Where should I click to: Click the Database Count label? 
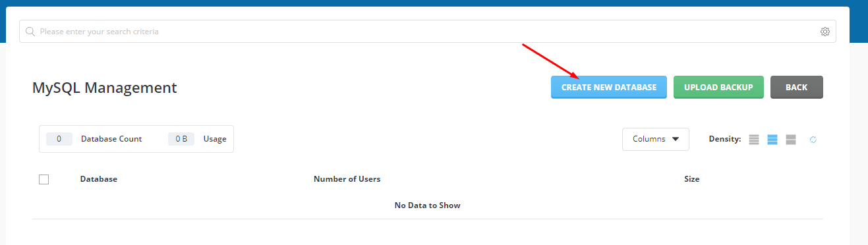click(x=111, y=139)
